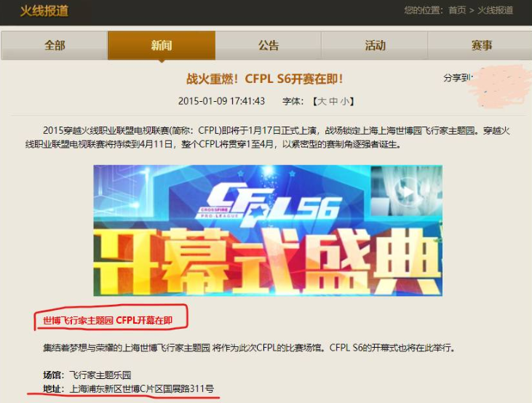Switch to the 公告 tab
This screenshot has height=403, width=532.
tap(268, 45)
